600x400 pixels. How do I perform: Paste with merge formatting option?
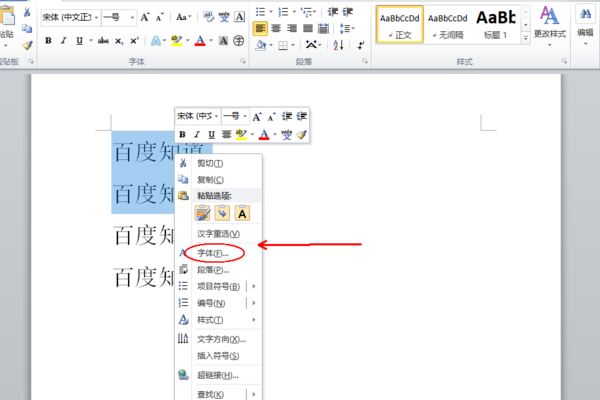[x=222, y=213]
